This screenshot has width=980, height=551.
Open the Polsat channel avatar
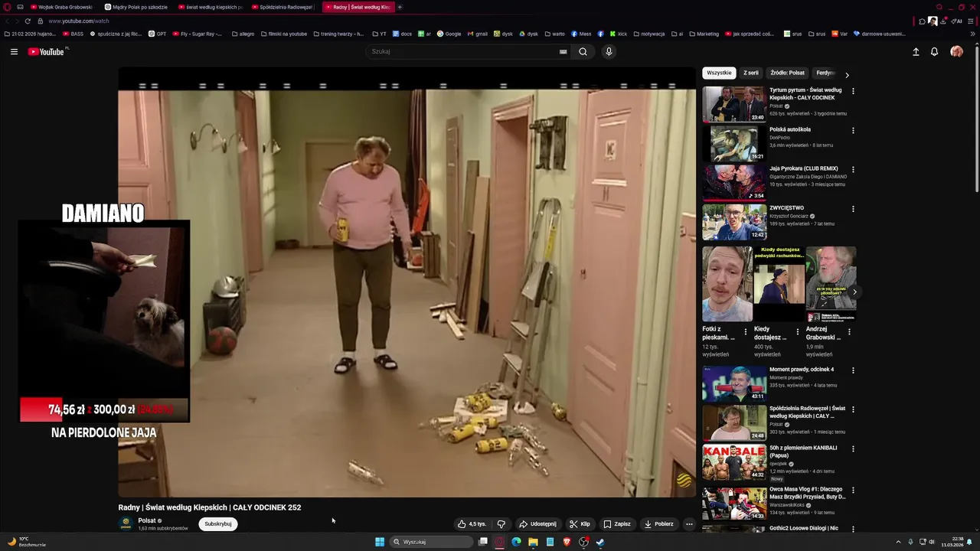(126, 524)
